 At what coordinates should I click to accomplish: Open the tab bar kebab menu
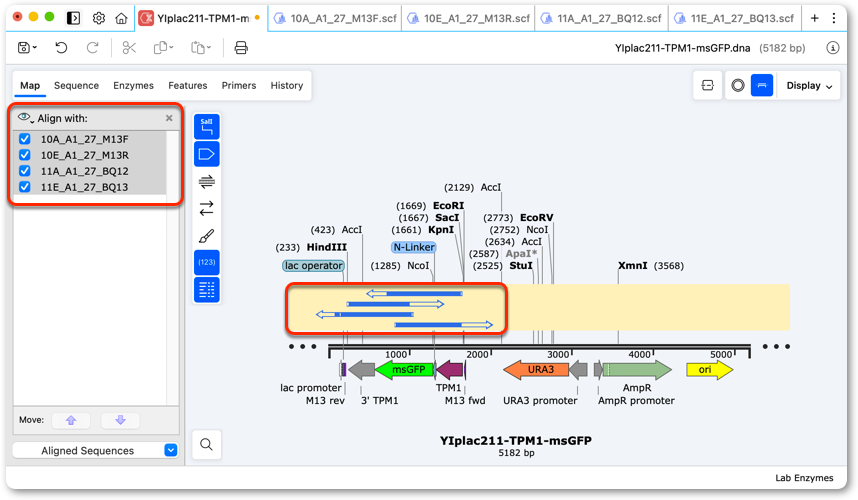[834, 18]
